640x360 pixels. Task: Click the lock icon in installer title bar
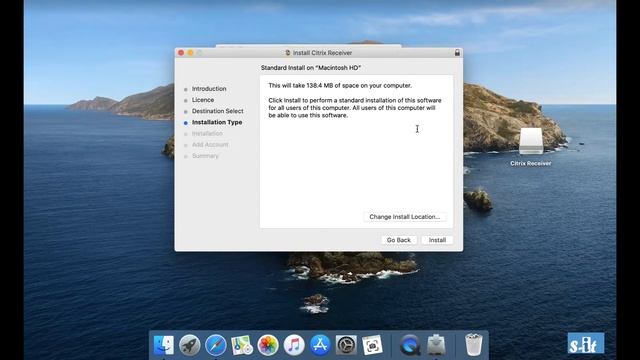point(457,53)
